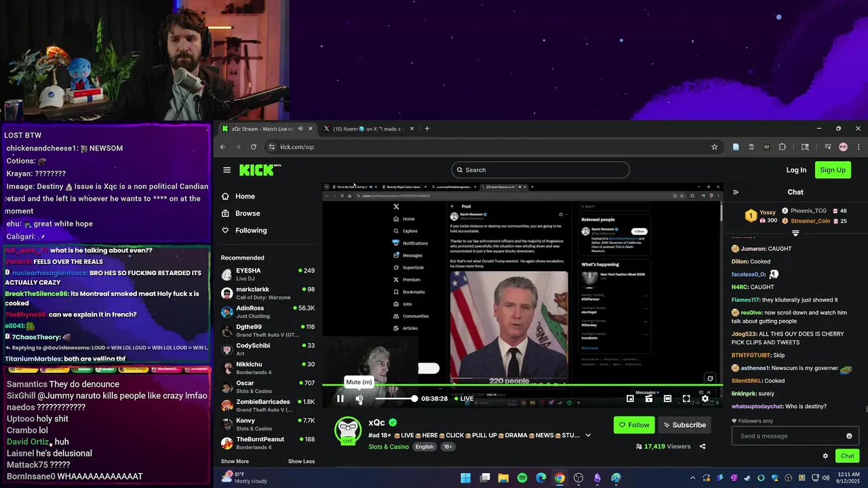
Task: Focus the Kick search box
Action: 540,170
